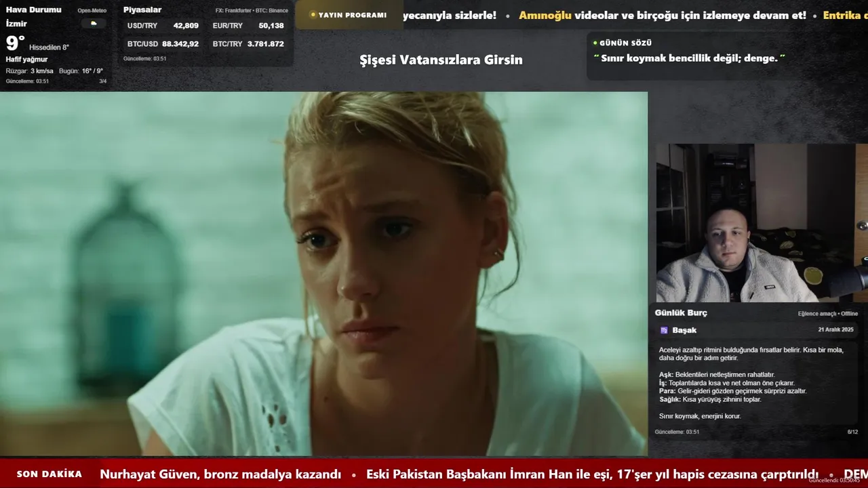
Task: Click Sınır koymak, enerjini korur line
Action: tap(700, 416)
